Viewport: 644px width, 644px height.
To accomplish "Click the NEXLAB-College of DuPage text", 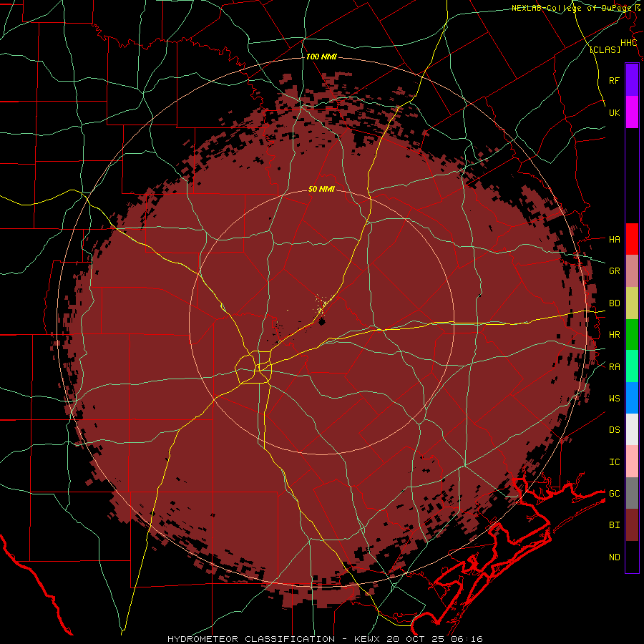I will click(x=571, y=8).
